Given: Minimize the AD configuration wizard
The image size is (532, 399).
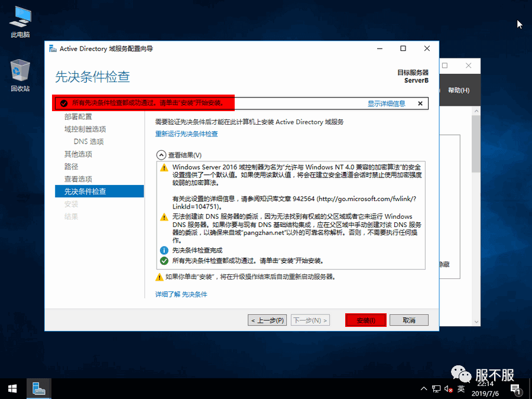Looking at the screenshot, I should (x=380, y=49).
